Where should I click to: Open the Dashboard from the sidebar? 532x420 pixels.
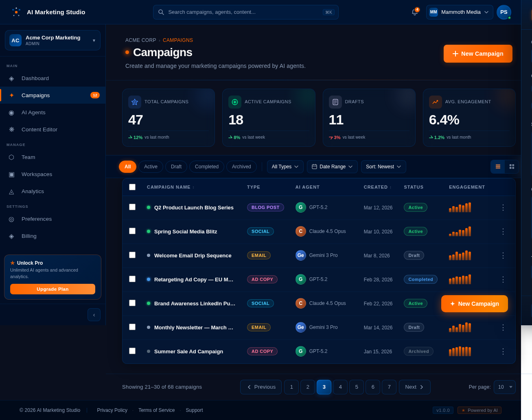(x=35, y=78)
